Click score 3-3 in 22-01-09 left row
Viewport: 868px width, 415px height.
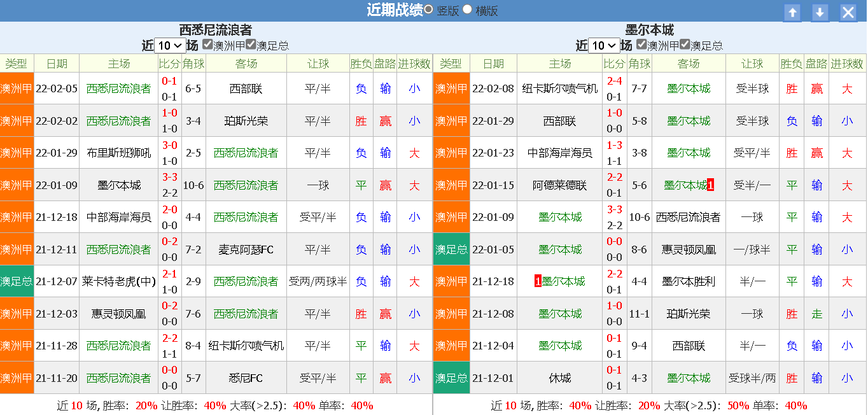(169, 178)
